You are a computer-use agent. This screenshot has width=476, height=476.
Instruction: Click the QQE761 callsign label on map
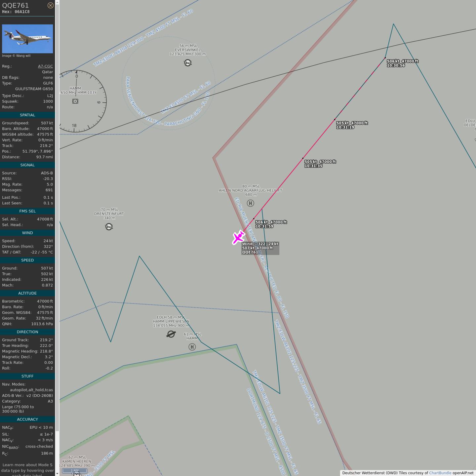250,252
